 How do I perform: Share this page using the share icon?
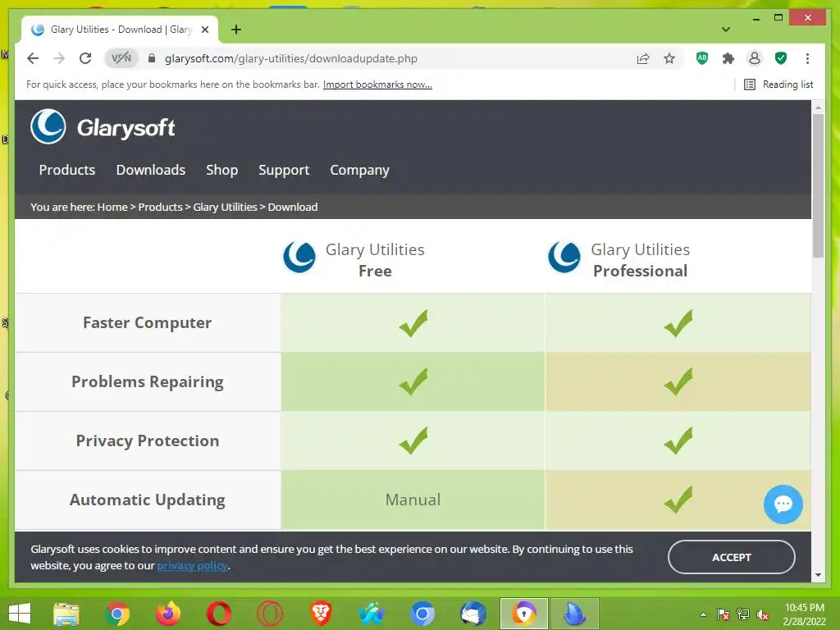tap(643, 58)
